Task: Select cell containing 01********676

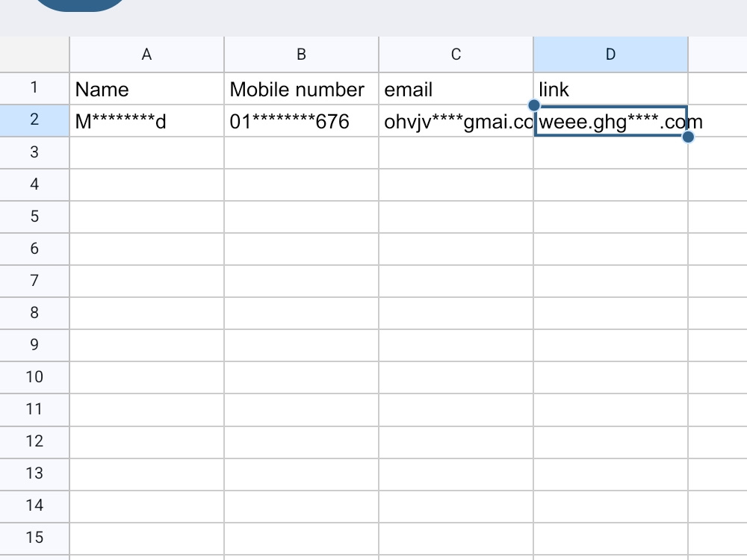Action: tap(302, 120)
